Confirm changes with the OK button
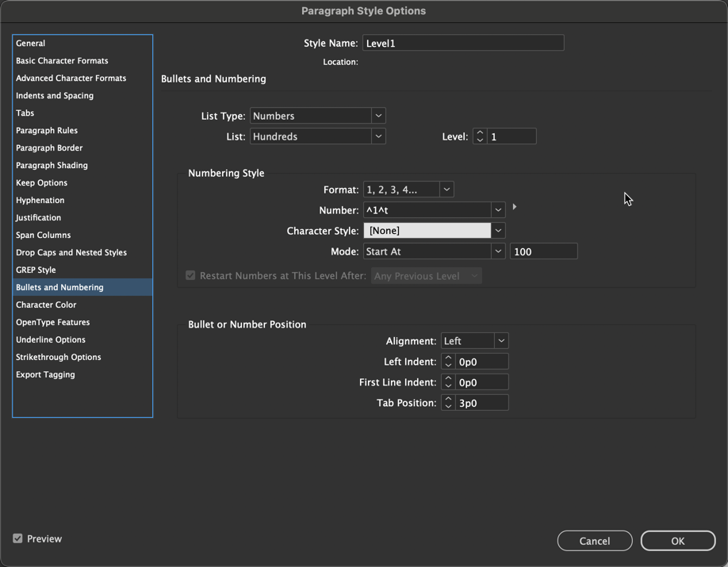Viewport: 728px width, 567px height. (x=678, y=541)
